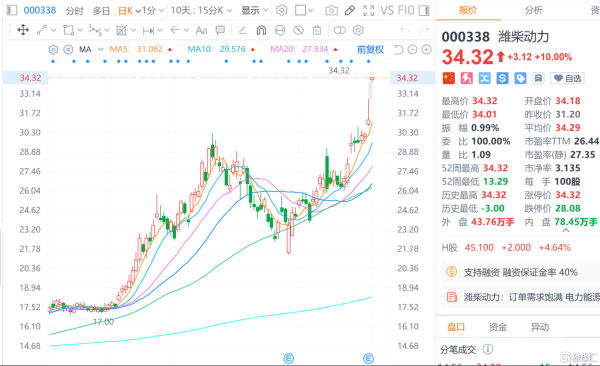
Task: Delete drawings with trash icon
Action: (x=317, y=30)
